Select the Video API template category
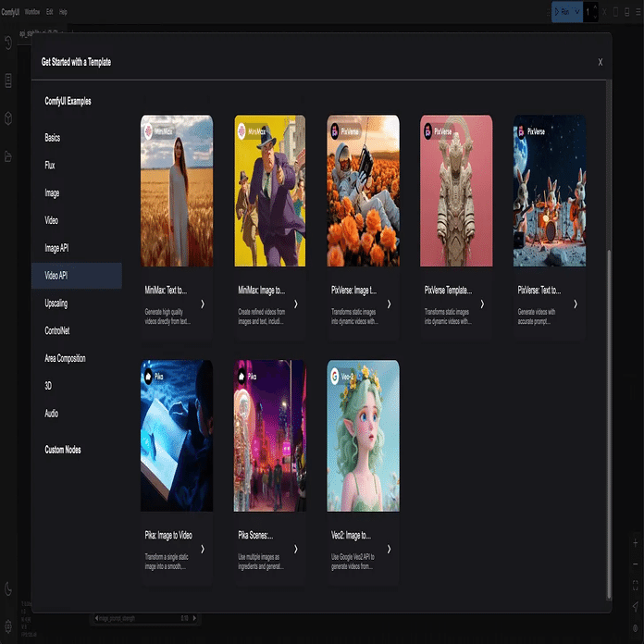Image resolution: width=644 pixels, height=644 pixels. tap(77, 275)
